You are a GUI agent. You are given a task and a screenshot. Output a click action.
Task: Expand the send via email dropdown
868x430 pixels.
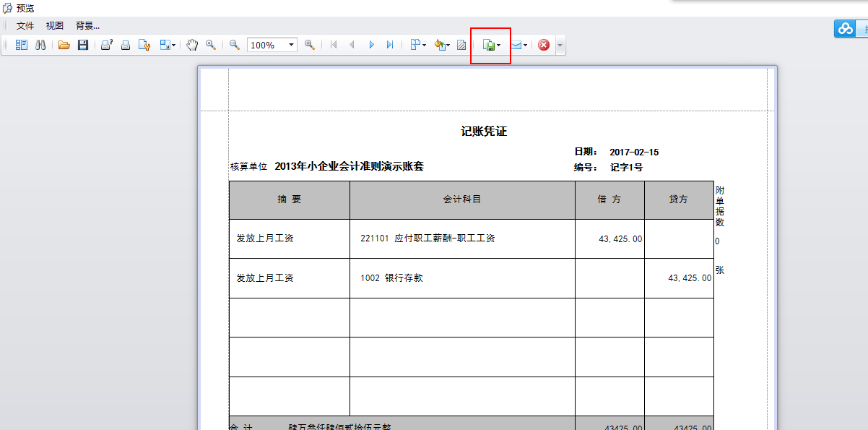coord(525,46)
